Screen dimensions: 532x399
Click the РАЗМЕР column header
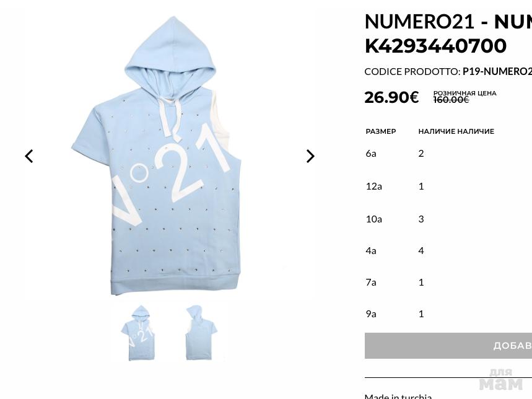[x=381, y=131]
